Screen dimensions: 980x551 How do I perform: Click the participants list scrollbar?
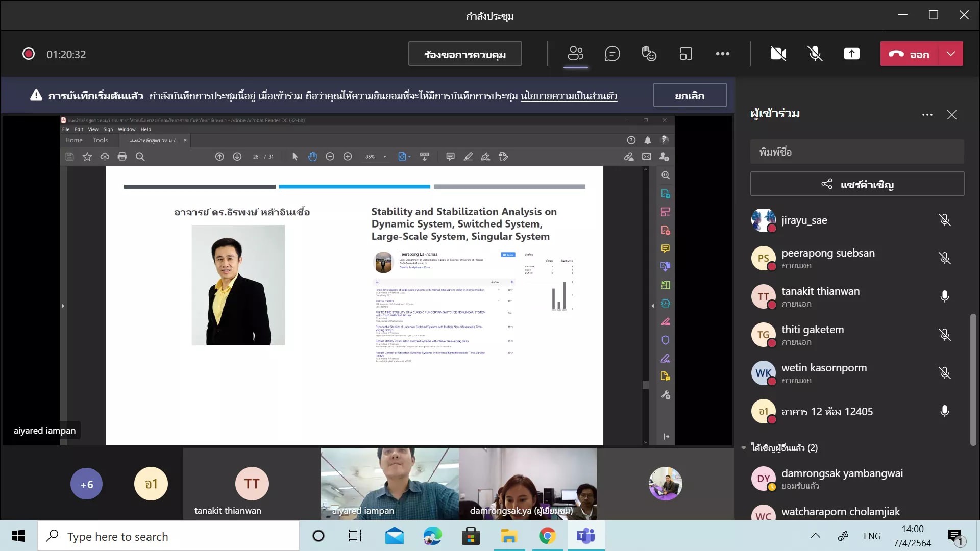coord(973,380)
